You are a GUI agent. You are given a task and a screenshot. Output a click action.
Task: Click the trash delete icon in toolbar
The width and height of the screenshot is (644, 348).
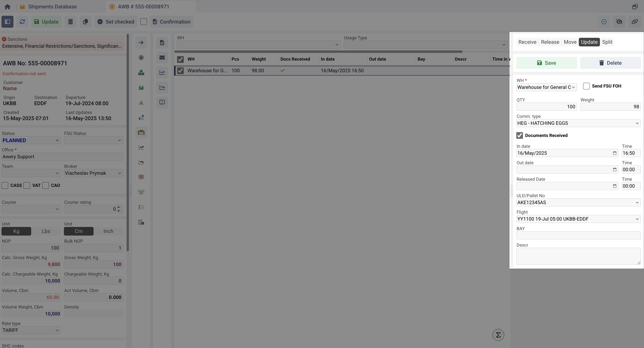[x=70, y=22]
